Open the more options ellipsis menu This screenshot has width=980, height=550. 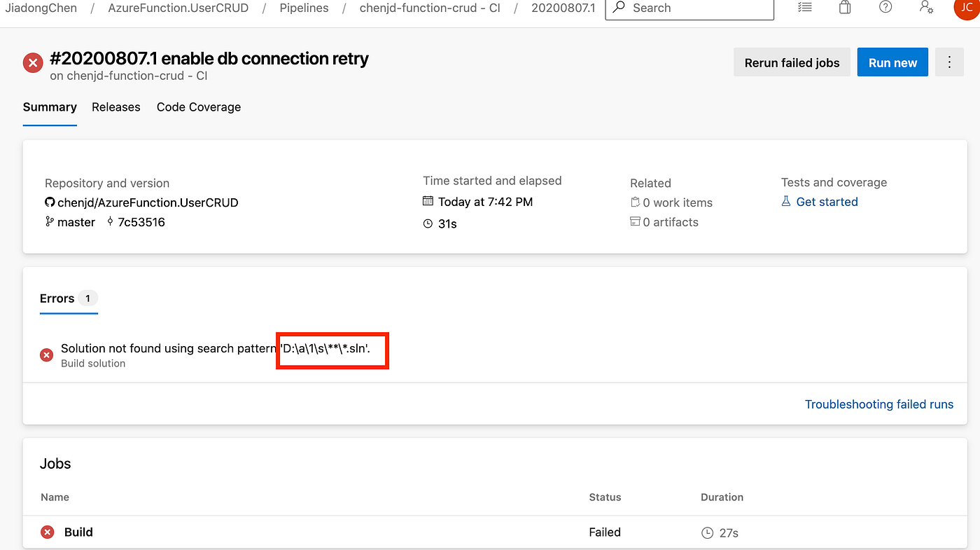pyautogui.click(x=949, y=62)
